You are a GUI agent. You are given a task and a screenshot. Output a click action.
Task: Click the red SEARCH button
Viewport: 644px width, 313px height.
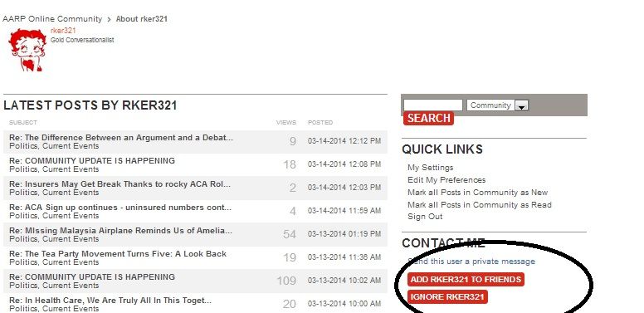click(428, 118)
